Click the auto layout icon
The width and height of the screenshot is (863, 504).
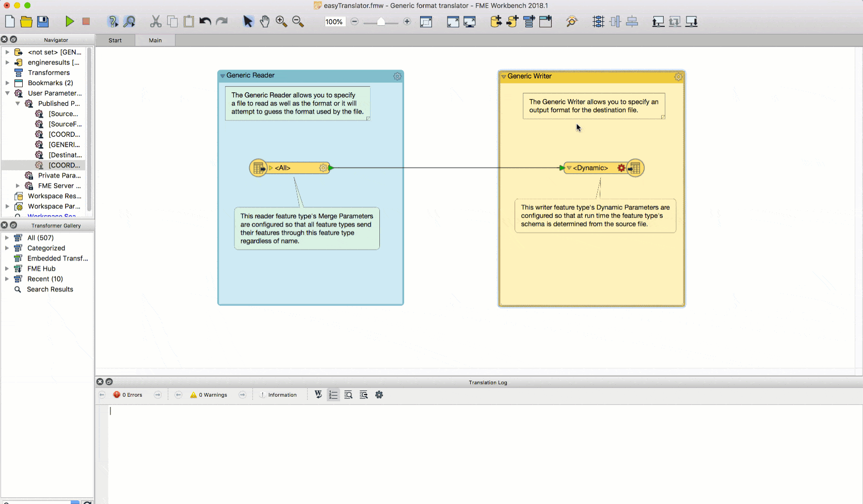[x=598, y=22]
